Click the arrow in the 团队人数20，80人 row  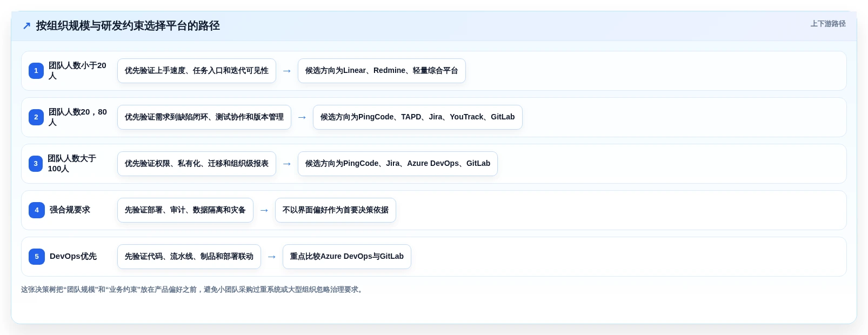(302, 117)
